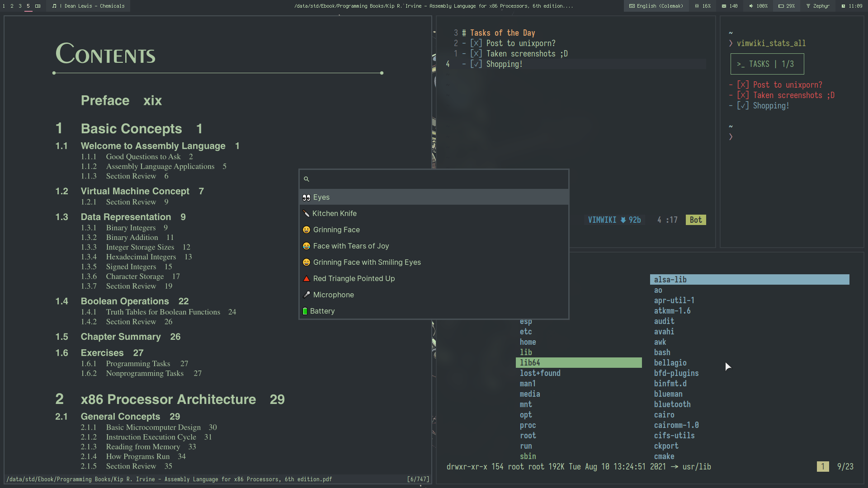Screen dimensions: 868x488
Task: Click the kitchen knife emoji icon
Action: 306,213
